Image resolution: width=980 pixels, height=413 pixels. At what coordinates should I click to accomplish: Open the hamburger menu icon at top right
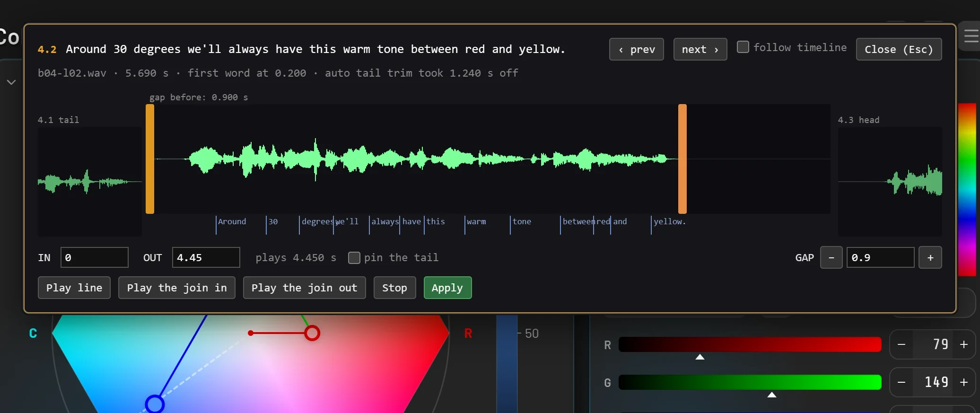(971, 36)
